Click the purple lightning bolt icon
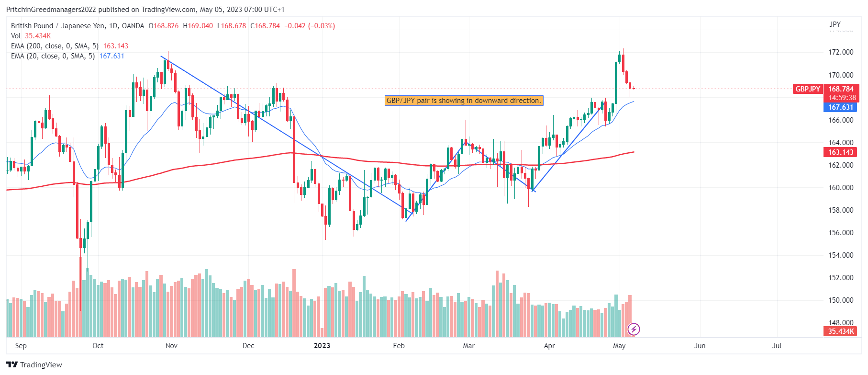This screenshot has width=868, height=375. (x=634, y=330)
